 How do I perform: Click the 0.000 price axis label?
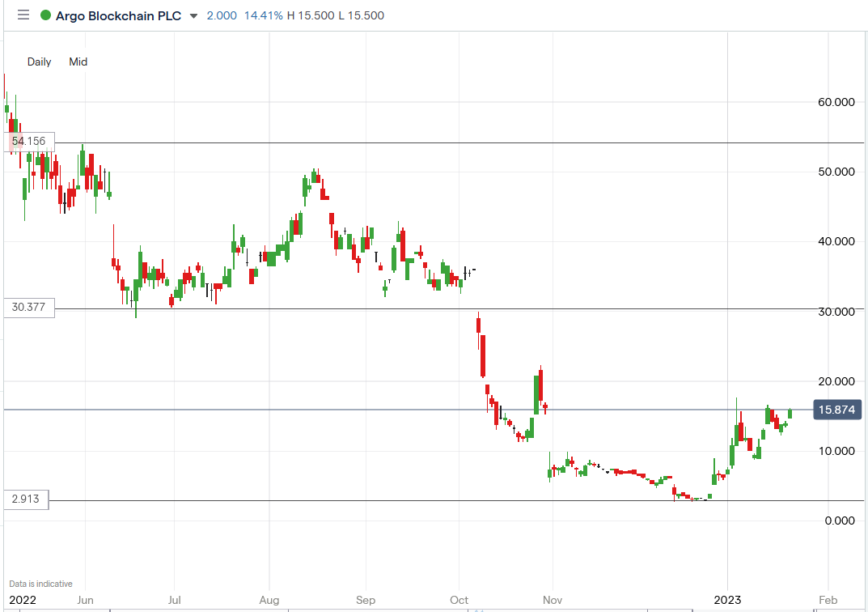(839, 521)
